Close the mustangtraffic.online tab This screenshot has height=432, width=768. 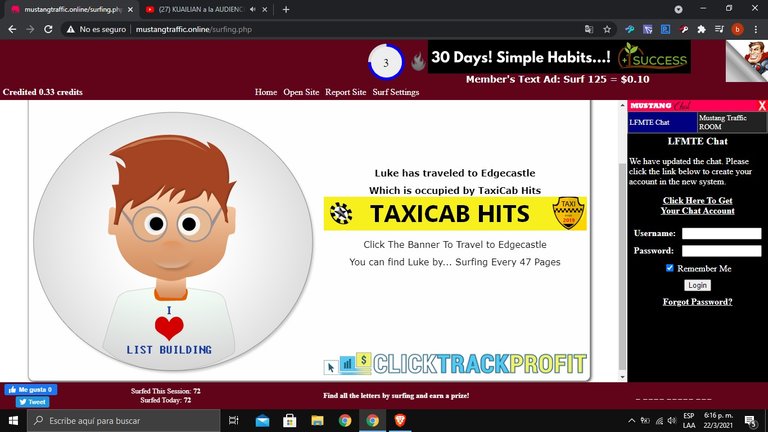(130, 9)
